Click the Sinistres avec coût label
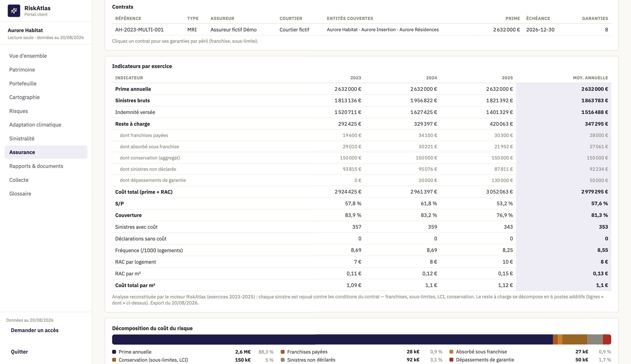This screenshot has height=364, width=631. click(136, 227)
